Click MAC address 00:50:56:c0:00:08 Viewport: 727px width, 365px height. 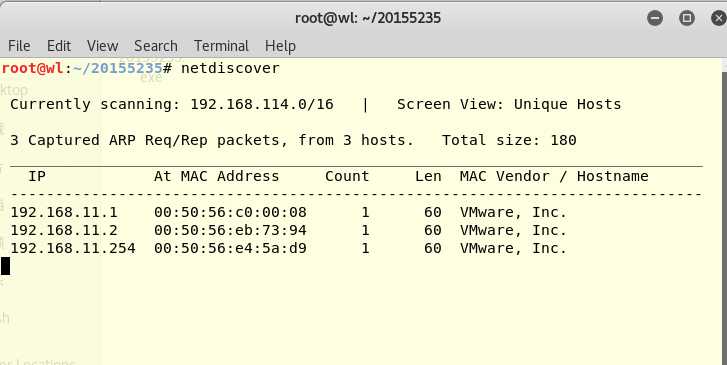pos(230,212)
